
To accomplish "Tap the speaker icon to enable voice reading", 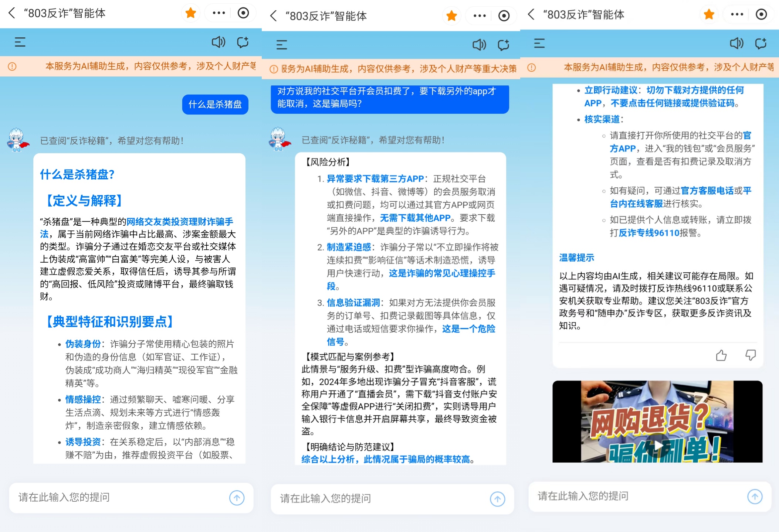I will [219, 42].
